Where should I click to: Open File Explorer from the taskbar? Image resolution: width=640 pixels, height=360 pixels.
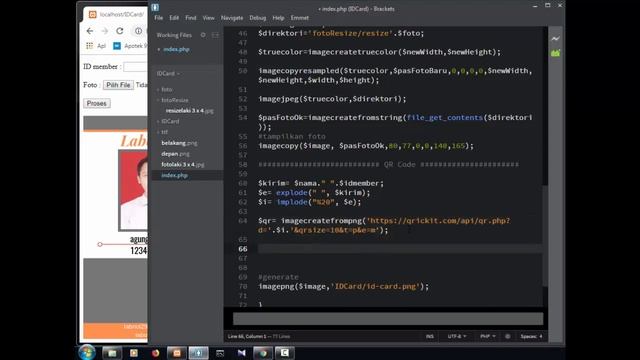pyautogui.click(x=112, y=353)
